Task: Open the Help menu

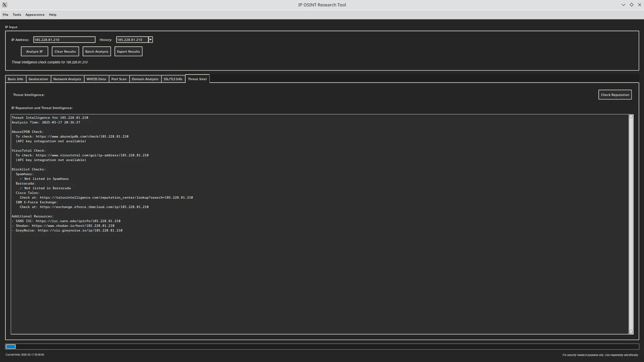Action: [53, 15]
